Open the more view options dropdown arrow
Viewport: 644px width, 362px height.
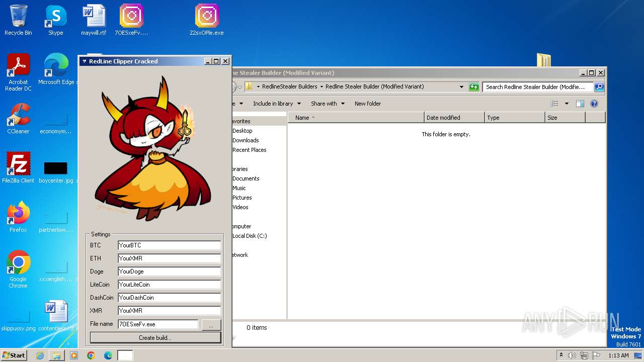(566, 104)
